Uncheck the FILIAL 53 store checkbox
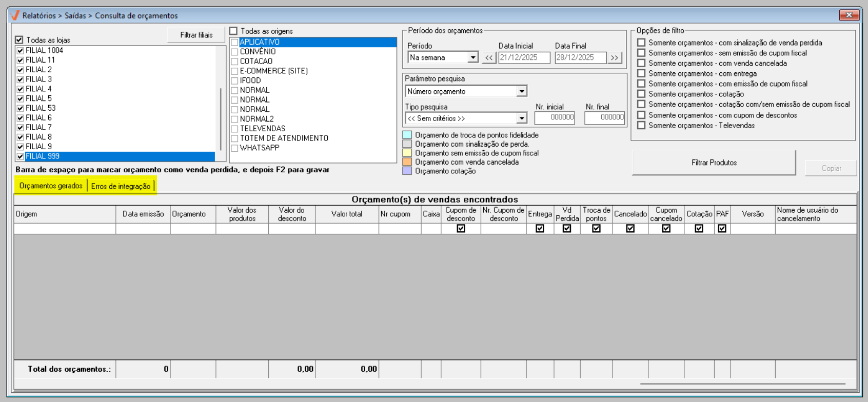Image resolution: width=868 pixels, height=402 pixels. [x=21, y=108]
